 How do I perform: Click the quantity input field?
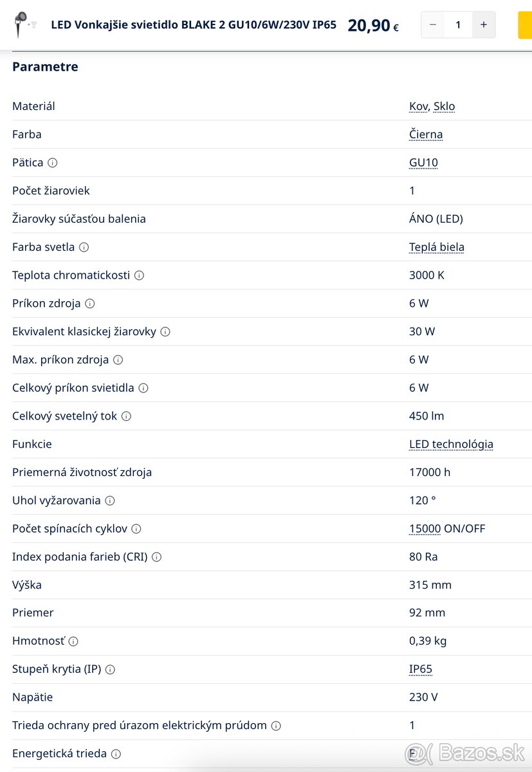458,25
